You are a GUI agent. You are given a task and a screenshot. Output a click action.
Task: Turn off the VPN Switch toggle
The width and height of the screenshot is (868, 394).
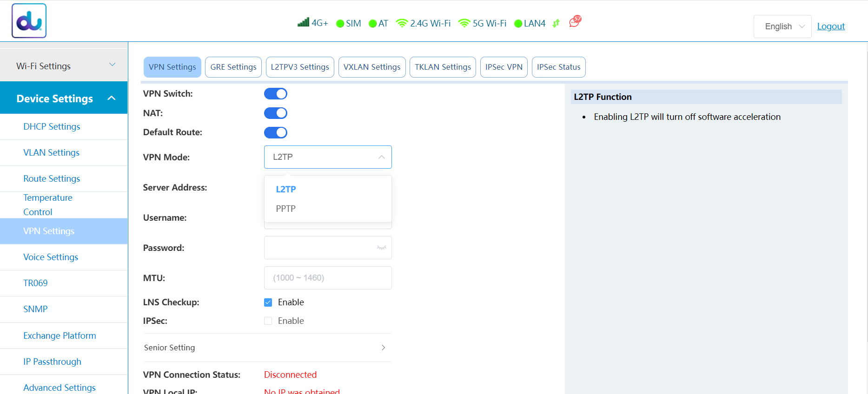[x=276, y=94]
